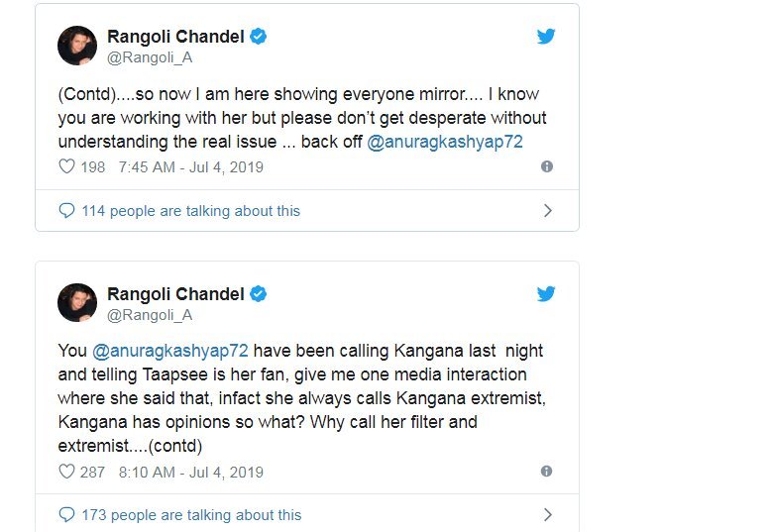
Task: Open the second tweet's profile avatar
Action: (77, 303)
